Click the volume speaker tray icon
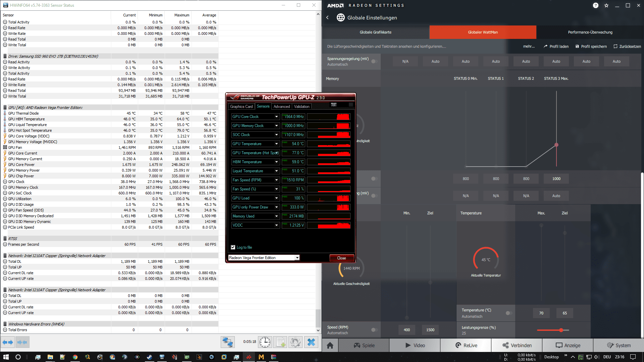Screen dimensions: 644x362 point(597,357)
